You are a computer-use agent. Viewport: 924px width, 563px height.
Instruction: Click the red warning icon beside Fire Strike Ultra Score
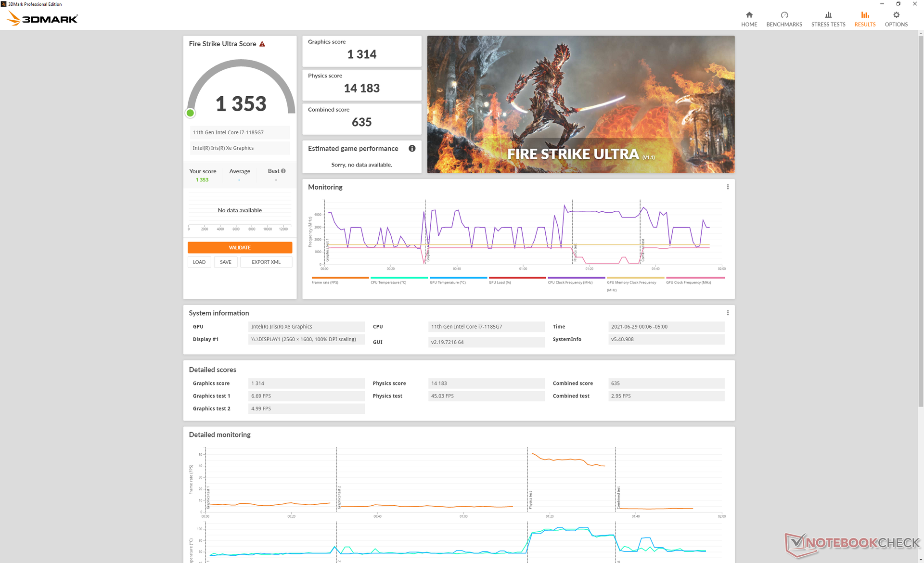coord(262,44)
